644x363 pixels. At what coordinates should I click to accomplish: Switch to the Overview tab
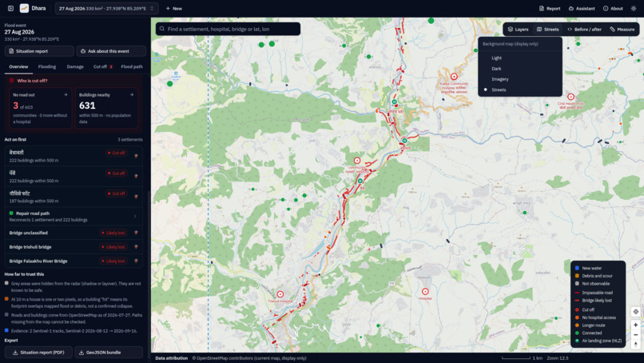tap(18, 66)
